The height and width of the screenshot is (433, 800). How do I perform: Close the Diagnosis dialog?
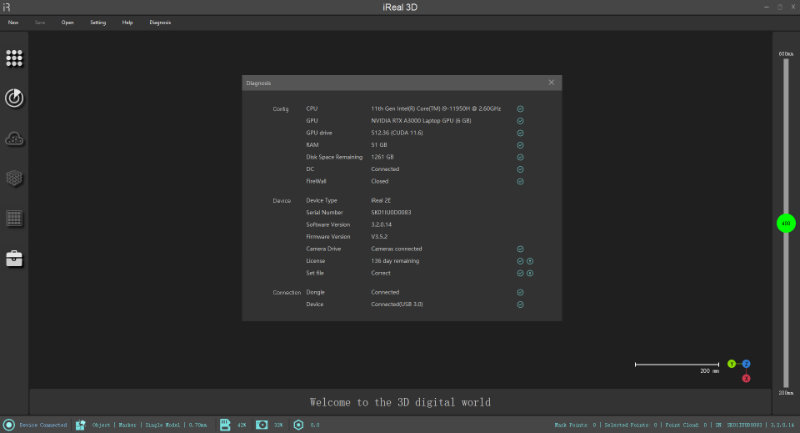(551, 83)
